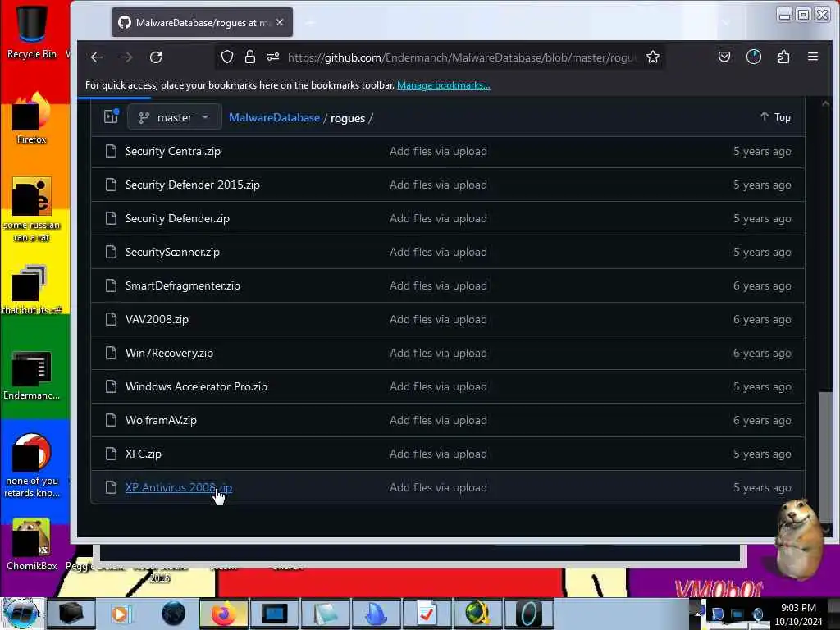This screenshot has height=630, width=840.
Task: Open XFC.zip
Action: click(143, 454)
